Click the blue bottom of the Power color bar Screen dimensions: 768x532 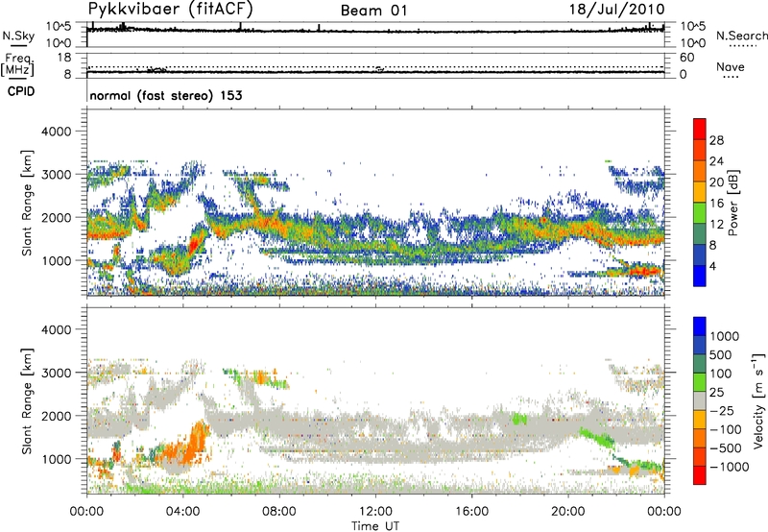700,276
